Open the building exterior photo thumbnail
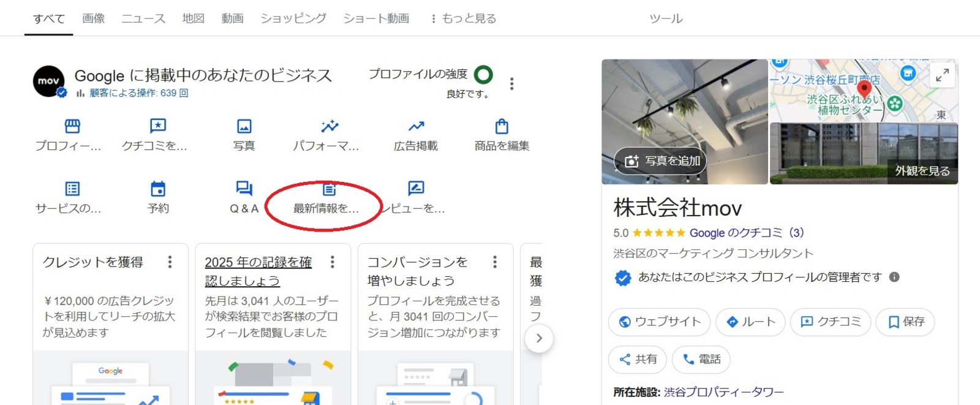 [864, 153]
